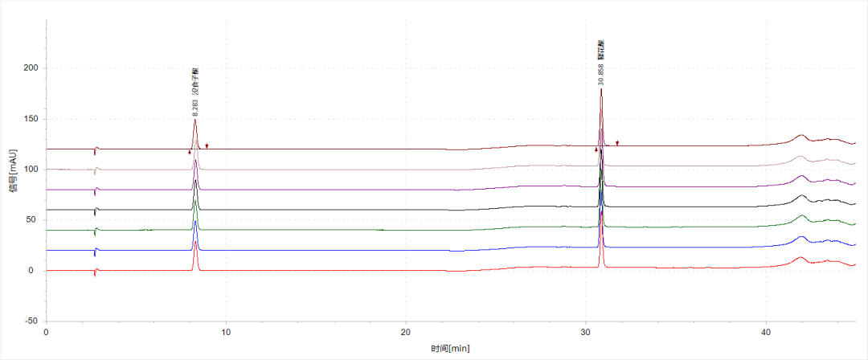Click integration end marker after 8.283 peak

(x=207, y=146)
